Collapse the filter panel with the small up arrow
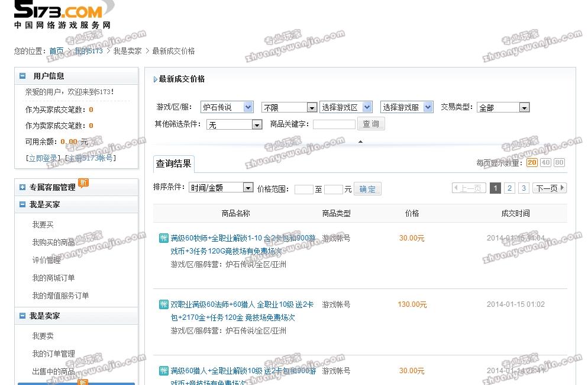Screen dimensions: 588x385 click(360, 142)
